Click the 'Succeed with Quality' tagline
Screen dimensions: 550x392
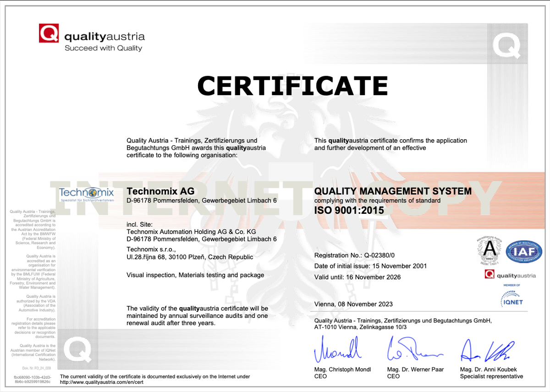pos(103,48)
